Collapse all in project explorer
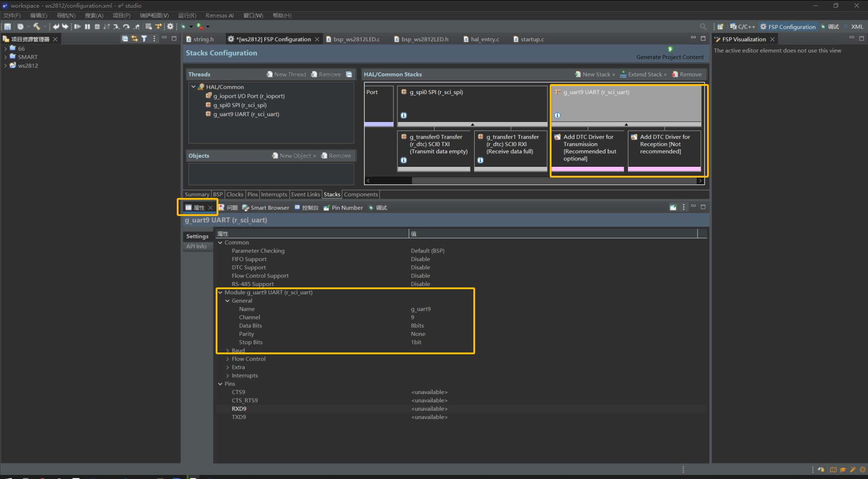Viewport: 868px width, 479px height. tap(125, 39)
